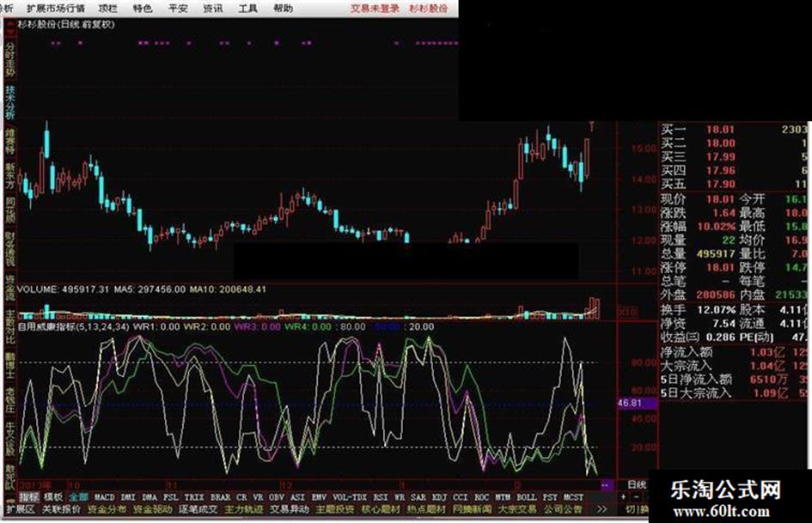
Task: Click the 现价 18.01 quote value
Action: 721,199
